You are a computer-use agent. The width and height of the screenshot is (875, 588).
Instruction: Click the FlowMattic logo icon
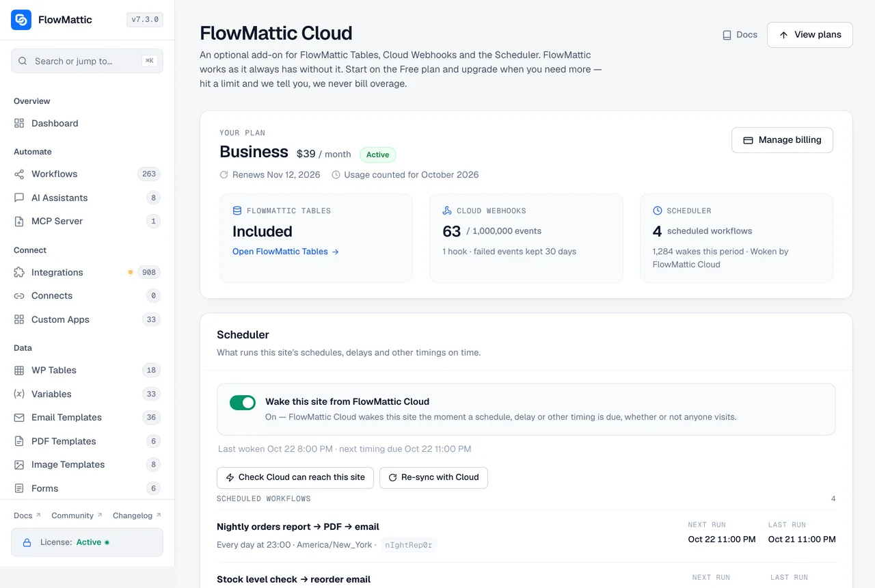21,20
